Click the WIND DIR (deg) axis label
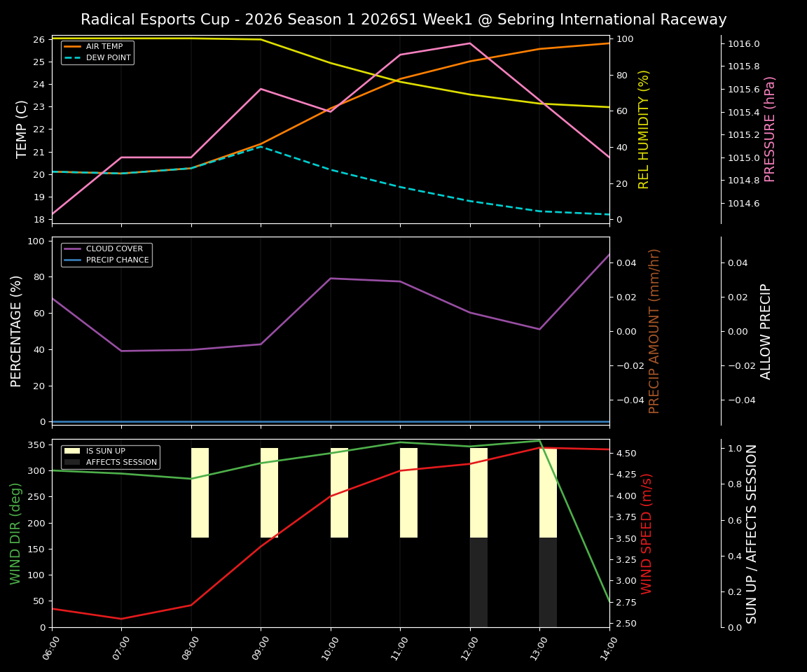The width and height of the screenshot is (807, 672). (x=17, y=533)
